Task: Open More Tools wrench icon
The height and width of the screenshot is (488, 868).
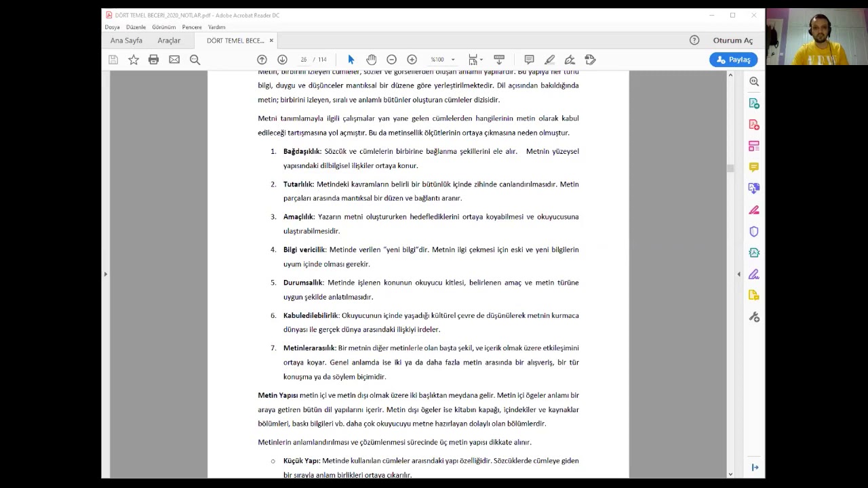Action: [x=754, y=317]
